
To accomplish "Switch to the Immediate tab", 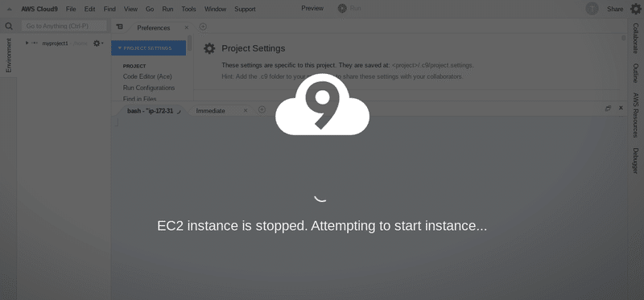I will [x=210, y=111].
